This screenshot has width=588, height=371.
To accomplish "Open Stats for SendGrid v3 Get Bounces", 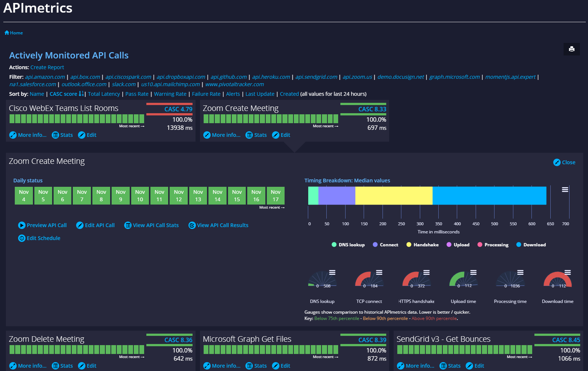I will 450,366.
